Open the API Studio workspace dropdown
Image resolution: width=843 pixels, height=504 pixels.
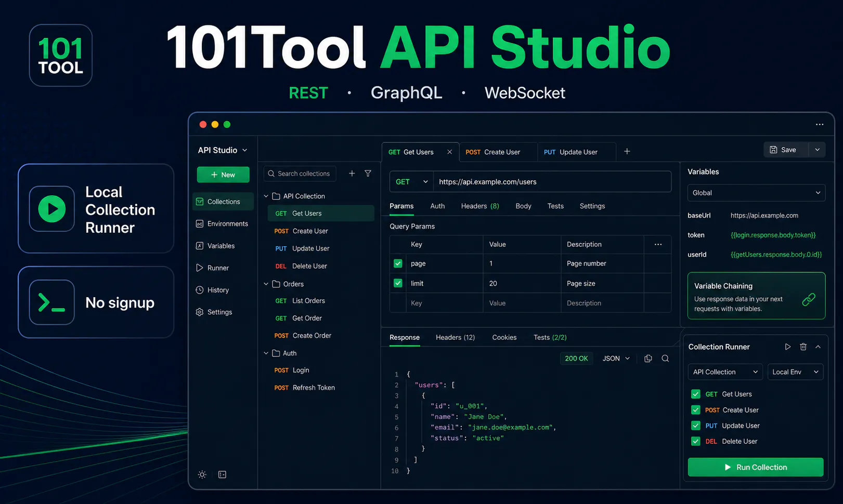223,150
